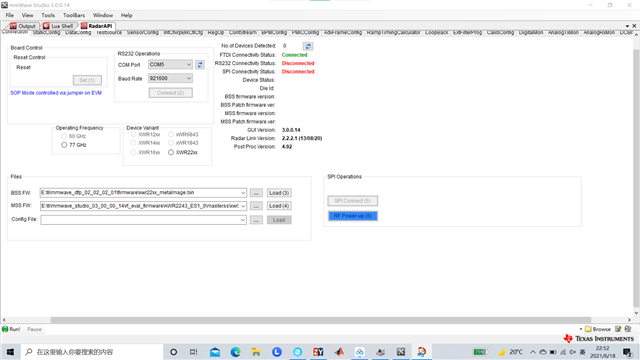
Task: Open the last red app icon on taskbar
Action: [x=422, y=352]
